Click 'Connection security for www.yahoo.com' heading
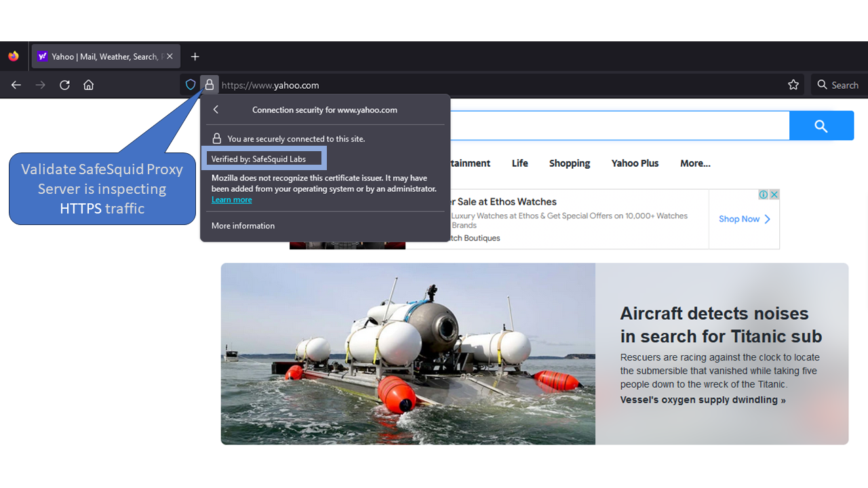This screenshot has width=868, height=488. pyautogui.click(x=325, y=110)
